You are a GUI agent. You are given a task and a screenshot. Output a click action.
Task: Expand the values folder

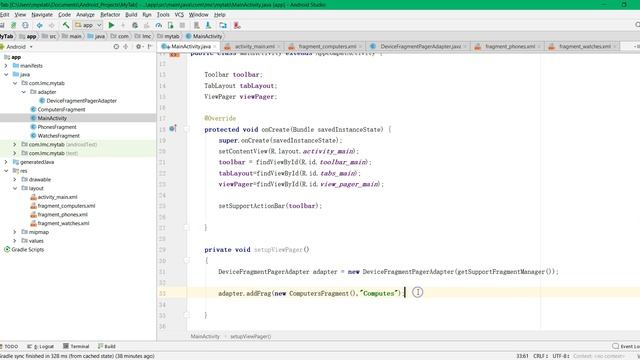[15, 241]
